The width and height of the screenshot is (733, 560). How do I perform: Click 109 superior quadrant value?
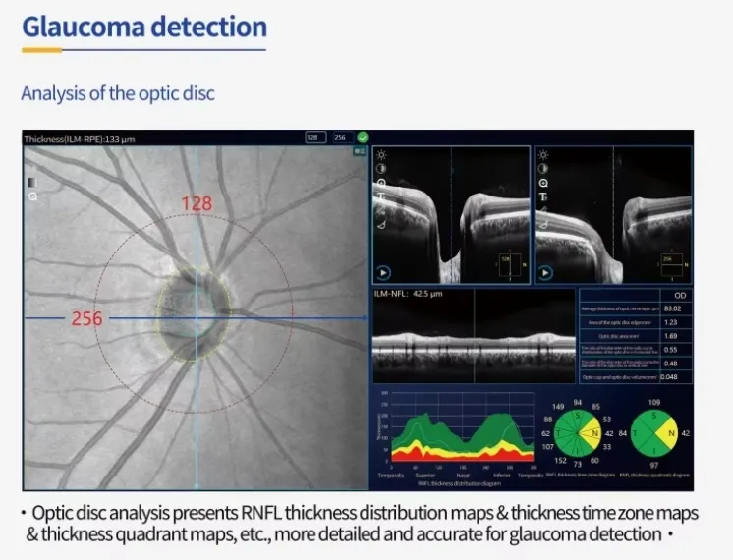click(654, 402)
